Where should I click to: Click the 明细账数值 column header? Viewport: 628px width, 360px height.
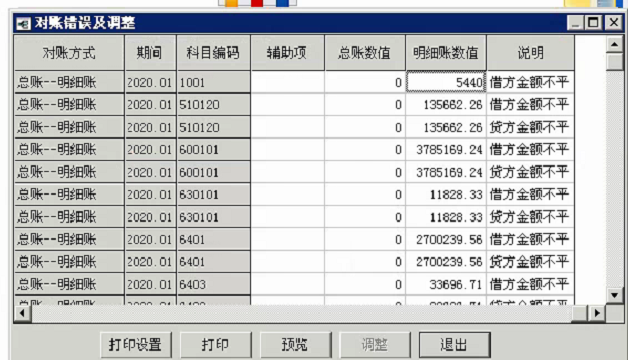pyautogui.click(x=446, y=53)
